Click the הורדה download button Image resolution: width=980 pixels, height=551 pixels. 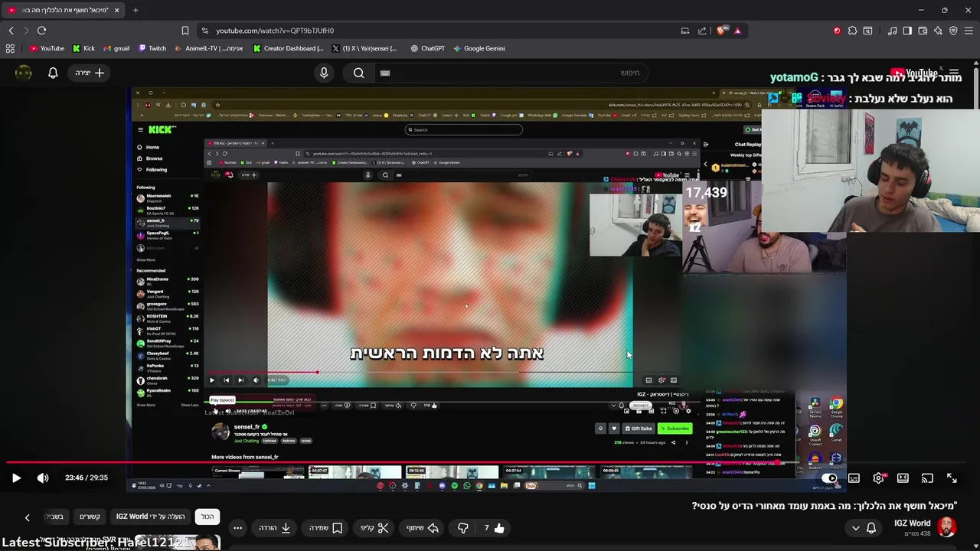click(274, 528)
